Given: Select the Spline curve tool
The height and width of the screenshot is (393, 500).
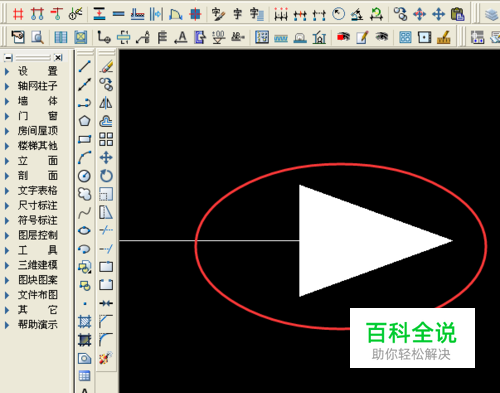Looking at the screenshot, I should tap(85, 212).
